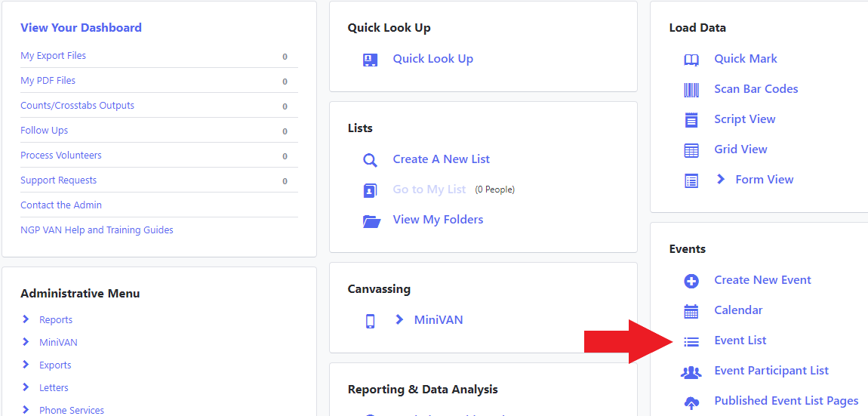Open Published Event List Pages
The image size is (868, 416).
[786, 400]
